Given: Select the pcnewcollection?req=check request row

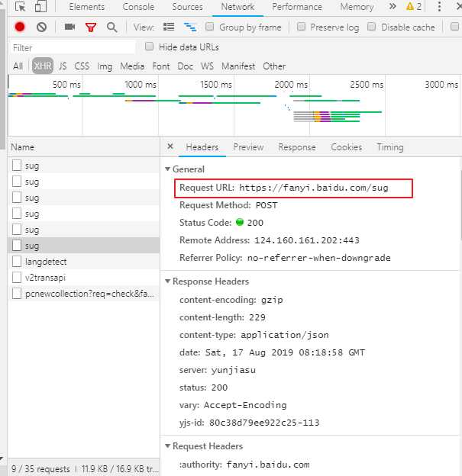Looking at the screenshot, I should [x=83, y=294].
